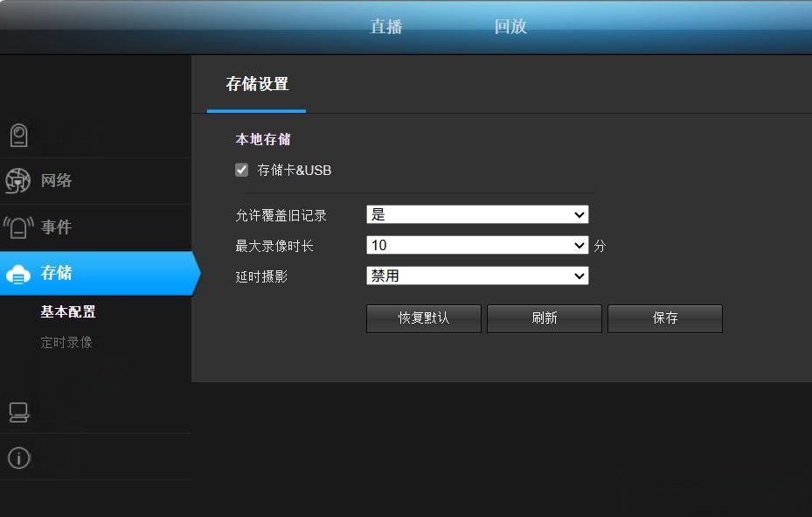The height and width of the screenshot is (517, 812).
Task: Open the information sidebar icon
Action: (x=19, y=458)
